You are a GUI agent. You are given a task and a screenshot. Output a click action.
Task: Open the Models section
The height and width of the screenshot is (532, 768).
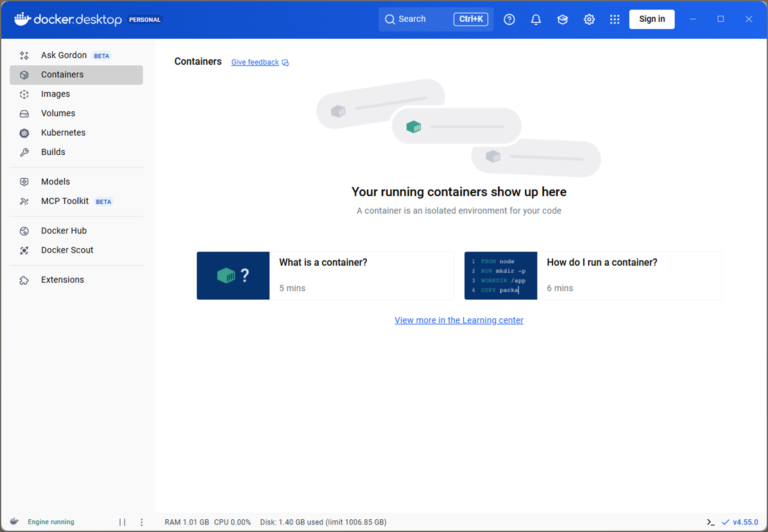pyautogui.click(x=76, y=182)
